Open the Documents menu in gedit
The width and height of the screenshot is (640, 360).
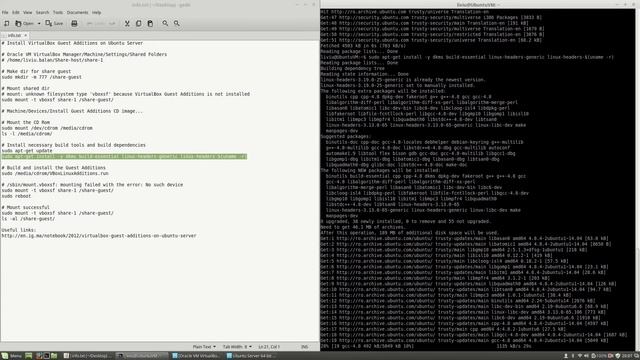pos(77,13)
